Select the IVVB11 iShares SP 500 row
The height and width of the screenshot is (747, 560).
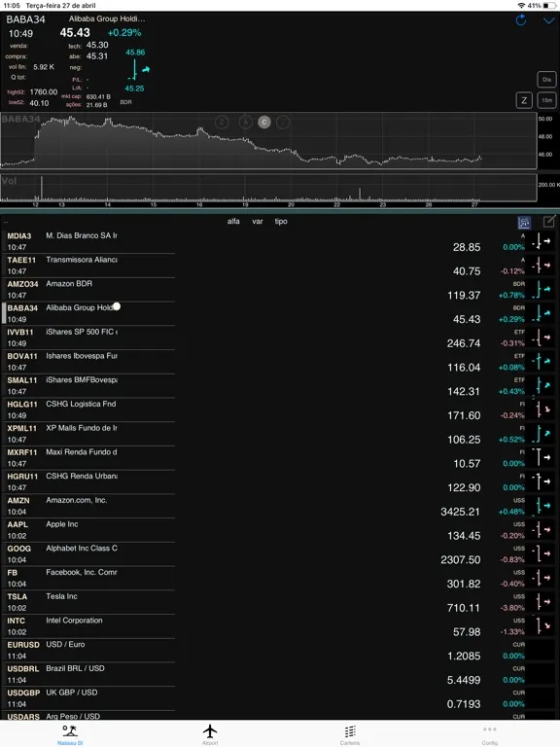coord(280,338)
